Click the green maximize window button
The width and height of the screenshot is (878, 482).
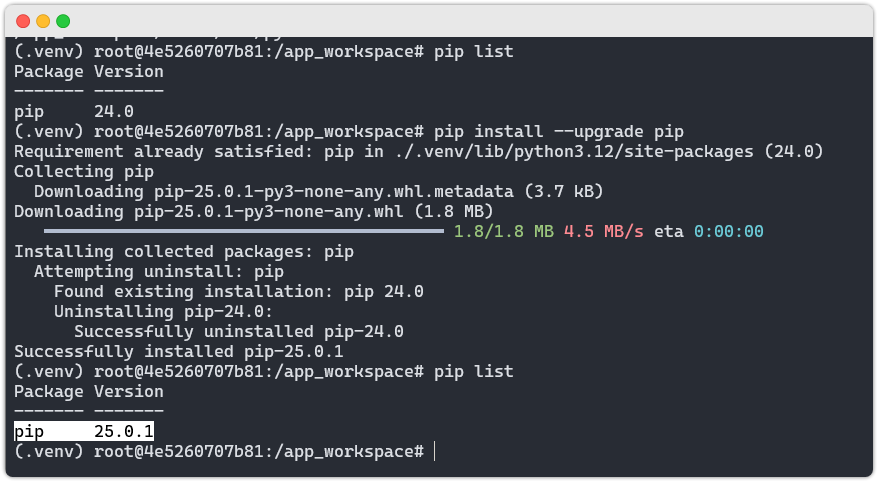pos(63,21)
